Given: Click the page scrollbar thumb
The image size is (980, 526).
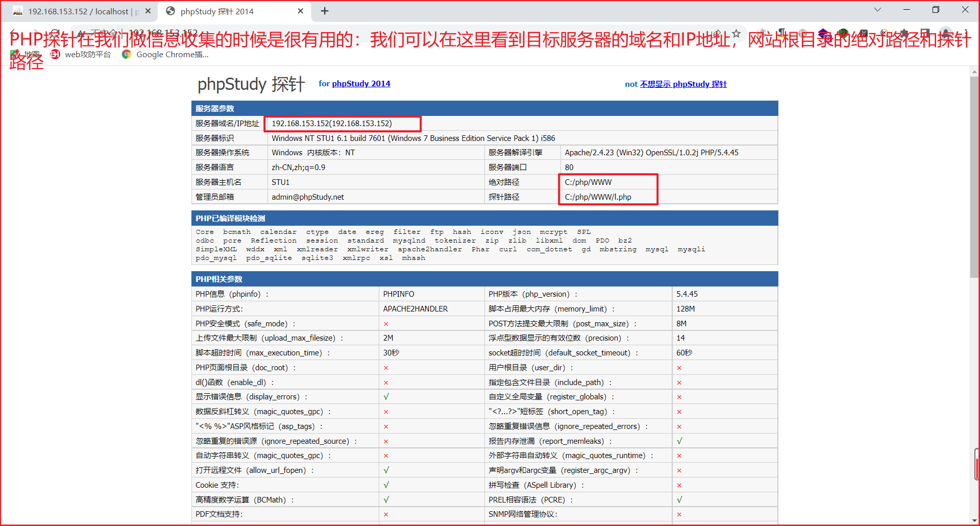Looking at the screenshot, I should [x=974, y=176].
